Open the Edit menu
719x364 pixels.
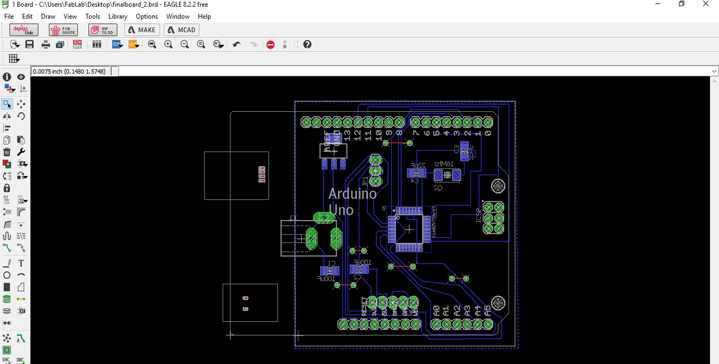27,17
